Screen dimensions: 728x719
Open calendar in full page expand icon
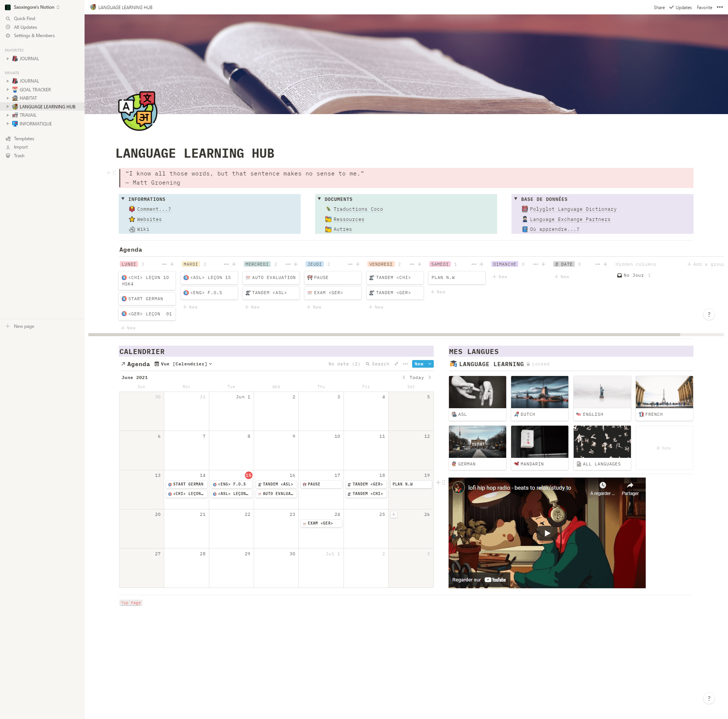(x=396, y=364)
